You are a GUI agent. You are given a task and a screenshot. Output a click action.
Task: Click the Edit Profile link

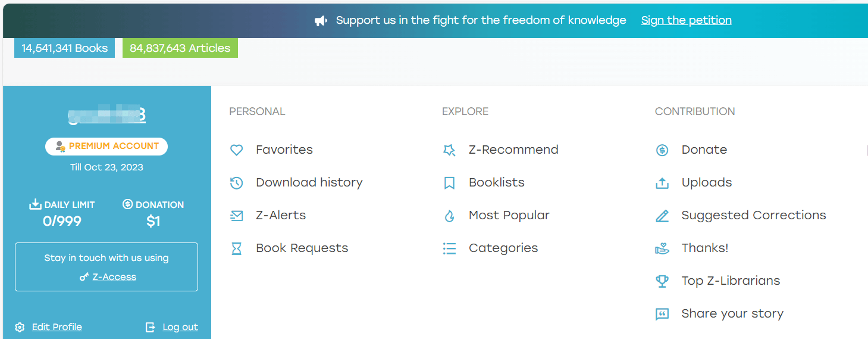[x=57, y=327]
